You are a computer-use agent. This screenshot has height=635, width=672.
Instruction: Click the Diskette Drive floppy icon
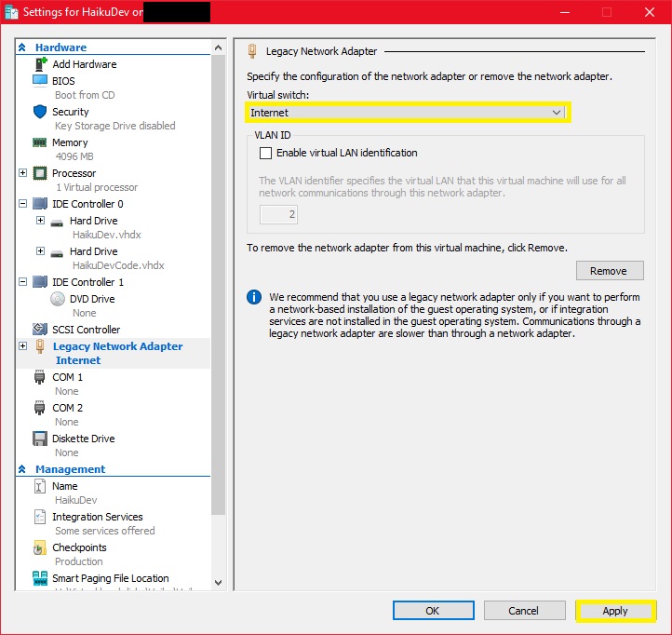[40, 439]
